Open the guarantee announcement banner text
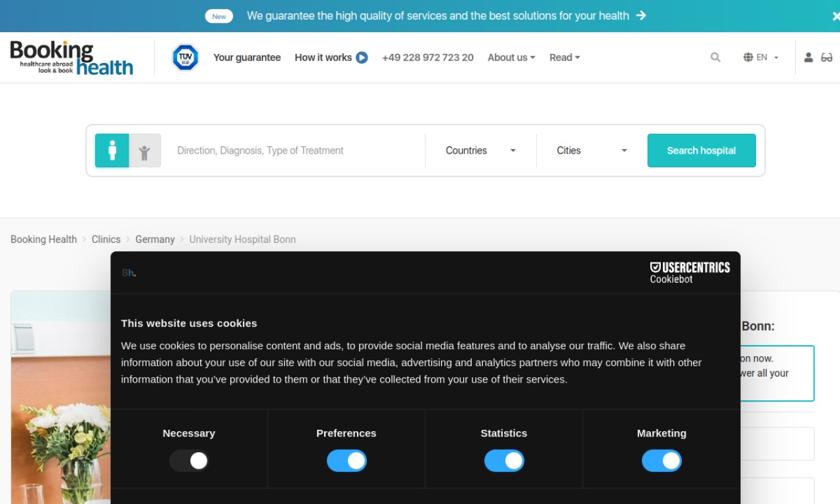 pos(438,16)
